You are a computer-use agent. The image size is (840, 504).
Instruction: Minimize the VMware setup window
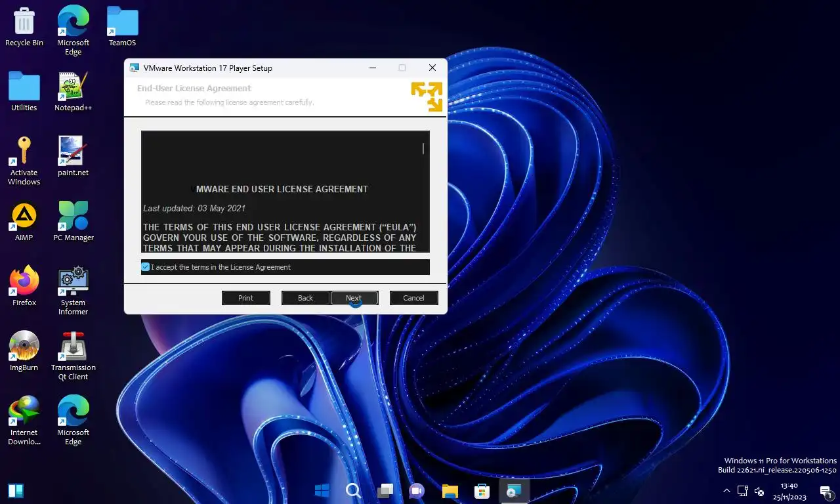coord(373,68)
